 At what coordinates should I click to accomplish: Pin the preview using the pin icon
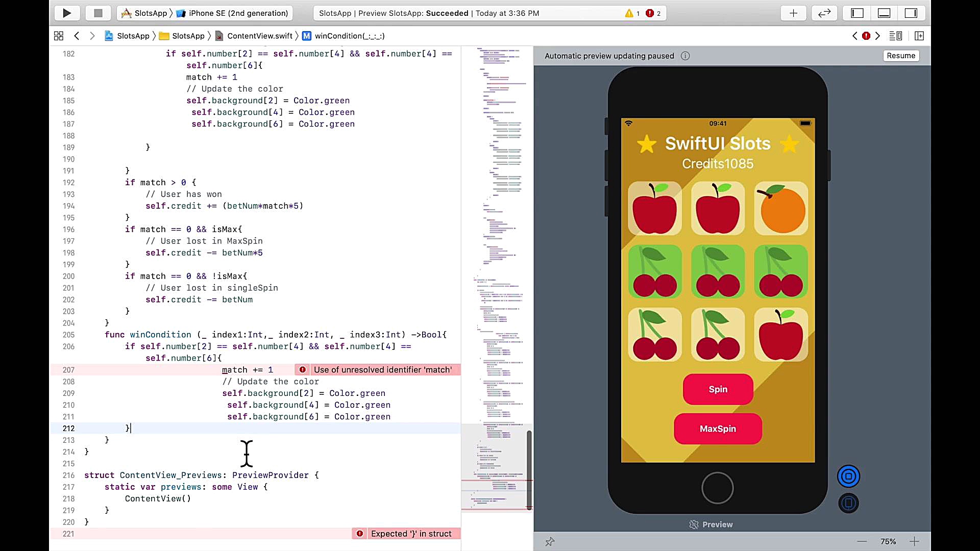pyautogui.click(x=550, y=541)
